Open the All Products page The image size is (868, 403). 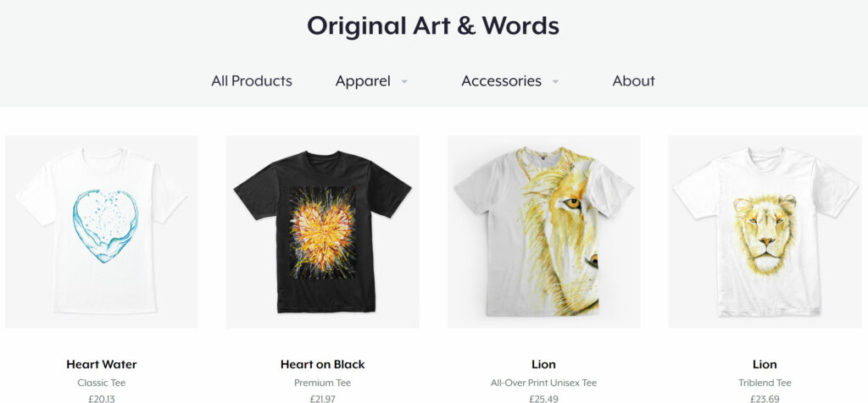(251, 80)
